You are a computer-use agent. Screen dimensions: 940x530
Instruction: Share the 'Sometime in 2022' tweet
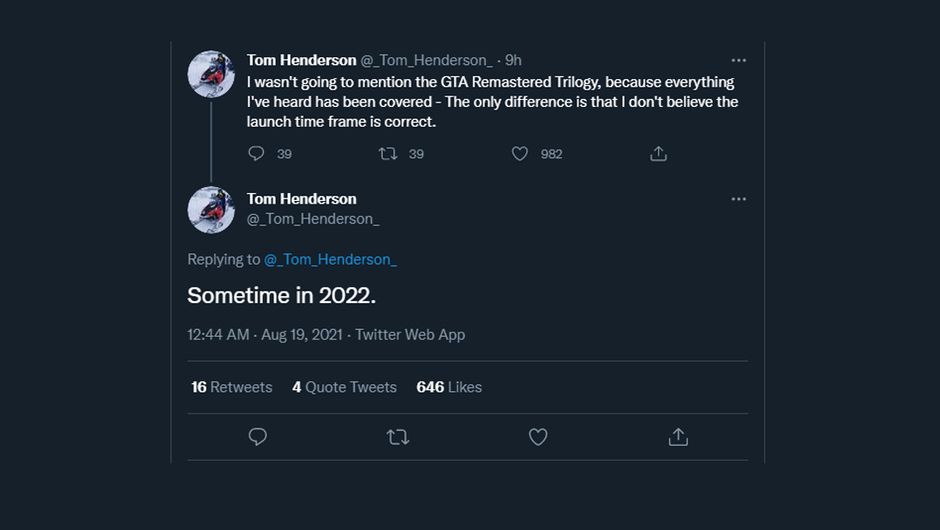(678, 437)
